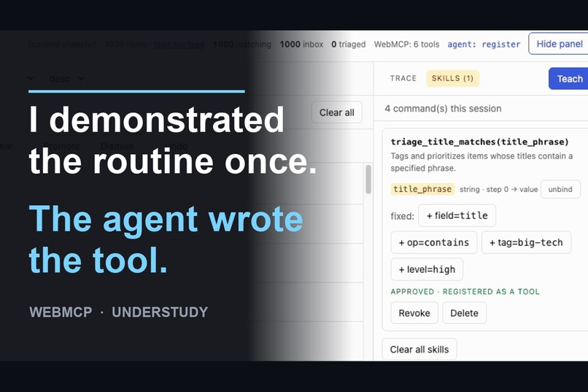Delete the triage_title_matches skill
Image resolution: width=588 pixels, height=392 pixels.
(464, 313)
